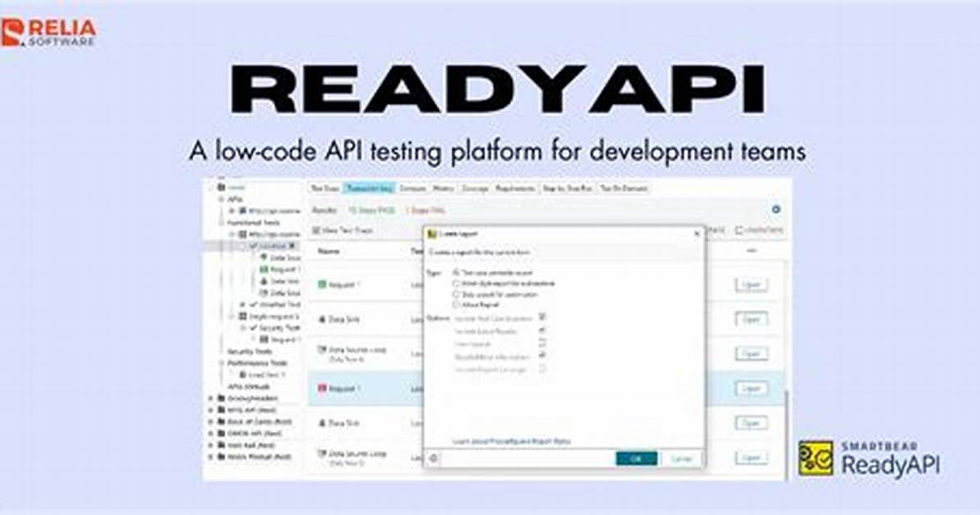Click the Relia Software logo
The width and height of the screenshot is (980, 515).
[48, 33]
